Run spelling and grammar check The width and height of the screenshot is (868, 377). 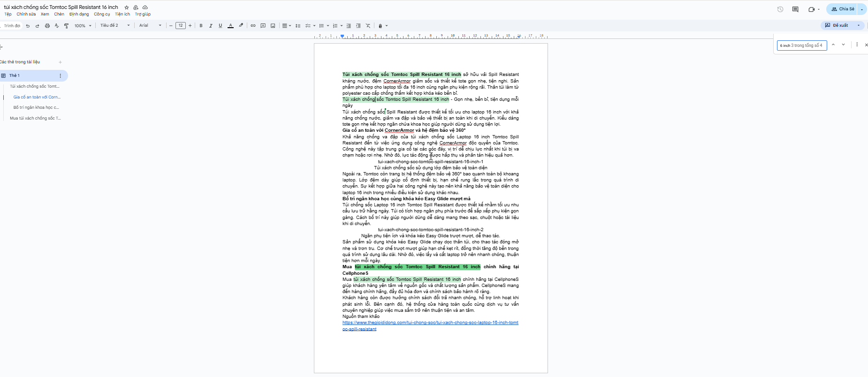click(x=57, y=26)
